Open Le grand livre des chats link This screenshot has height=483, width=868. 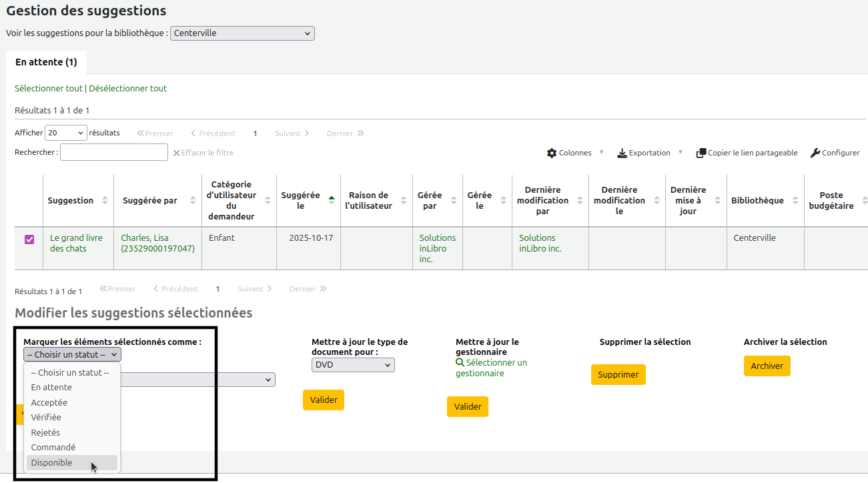pos(76,244)
